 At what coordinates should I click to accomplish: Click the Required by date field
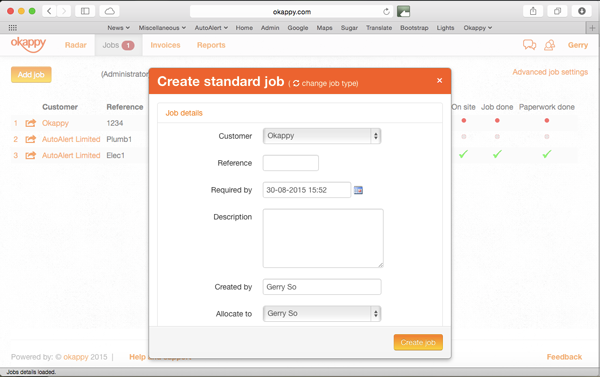(x=307, y=190)
